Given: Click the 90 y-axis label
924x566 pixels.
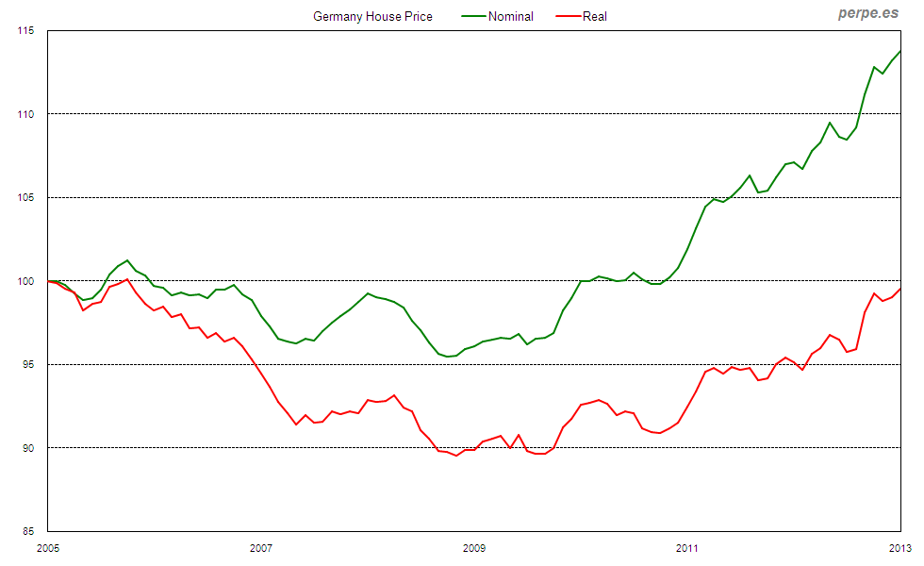Looking at the screenshot, I should click(27, 447).
